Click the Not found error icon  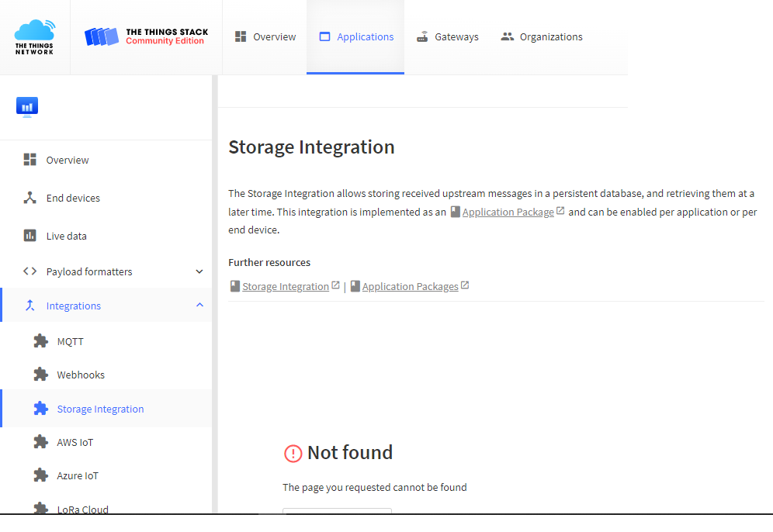click(293, 453)
